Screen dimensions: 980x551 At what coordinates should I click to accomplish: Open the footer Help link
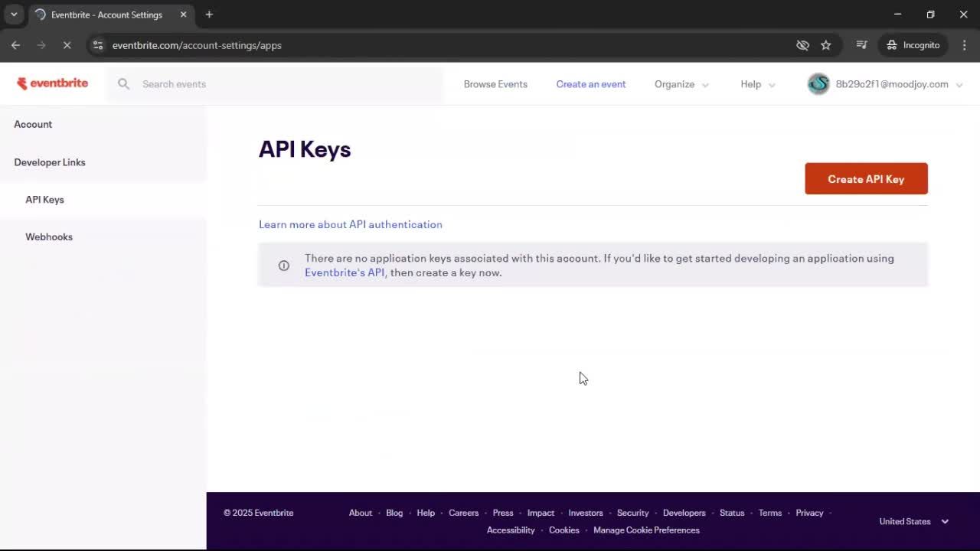tap(426, 513)
